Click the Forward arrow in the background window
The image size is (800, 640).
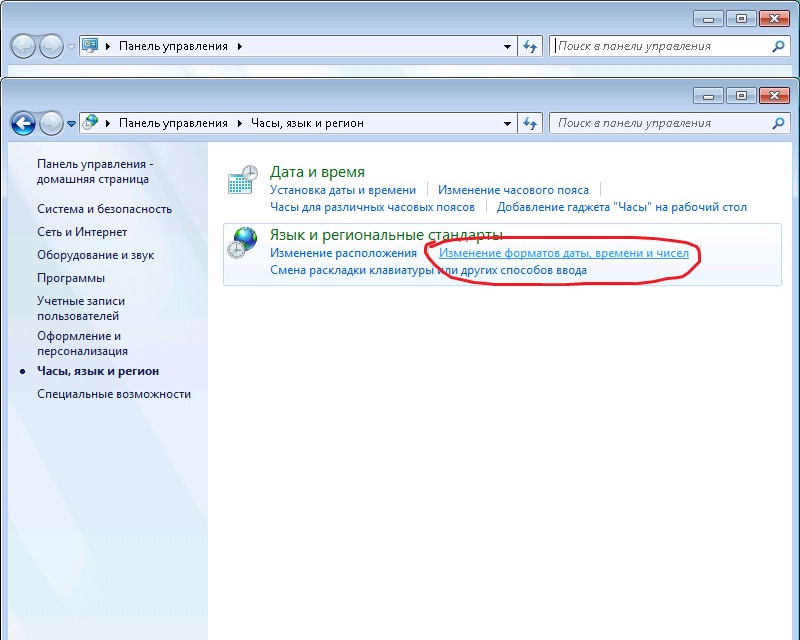(51, 46)
